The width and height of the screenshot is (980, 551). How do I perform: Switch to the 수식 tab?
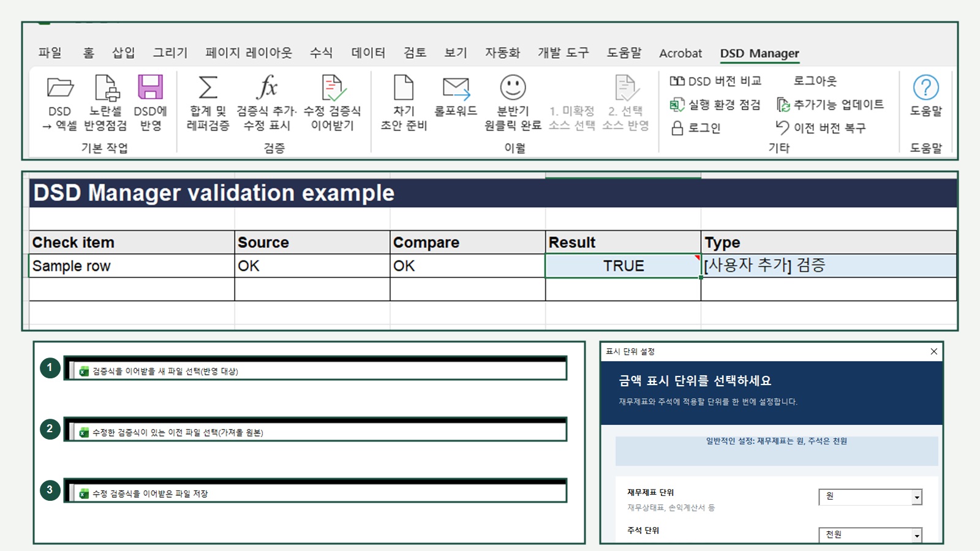[322, 53]
